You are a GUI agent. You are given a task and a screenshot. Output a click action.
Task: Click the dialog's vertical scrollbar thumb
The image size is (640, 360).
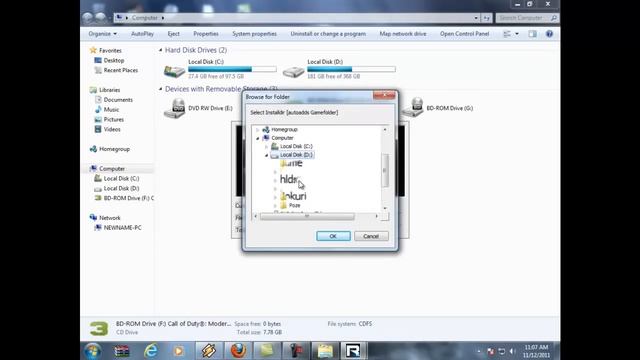[x=384, y=170]
